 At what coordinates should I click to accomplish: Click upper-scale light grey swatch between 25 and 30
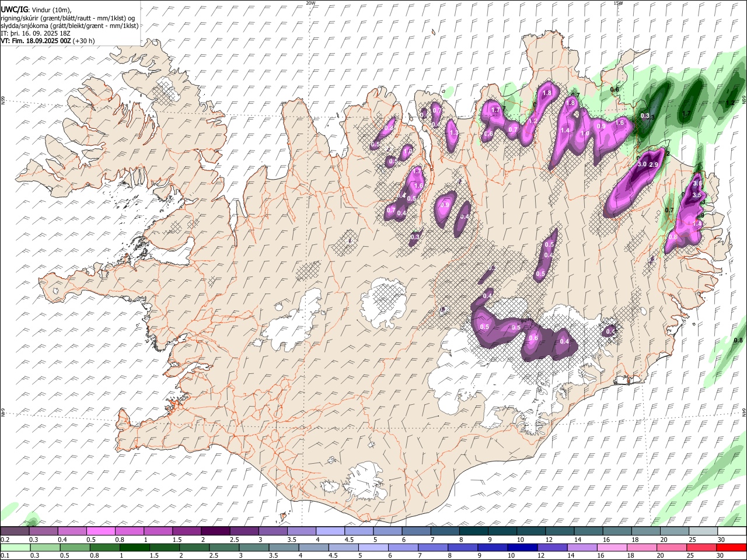tap(703, 531)
